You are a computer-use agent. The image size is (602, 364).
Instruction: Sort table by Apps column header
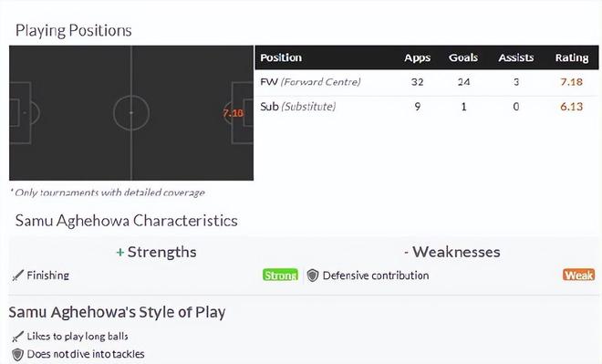point(418,57)
